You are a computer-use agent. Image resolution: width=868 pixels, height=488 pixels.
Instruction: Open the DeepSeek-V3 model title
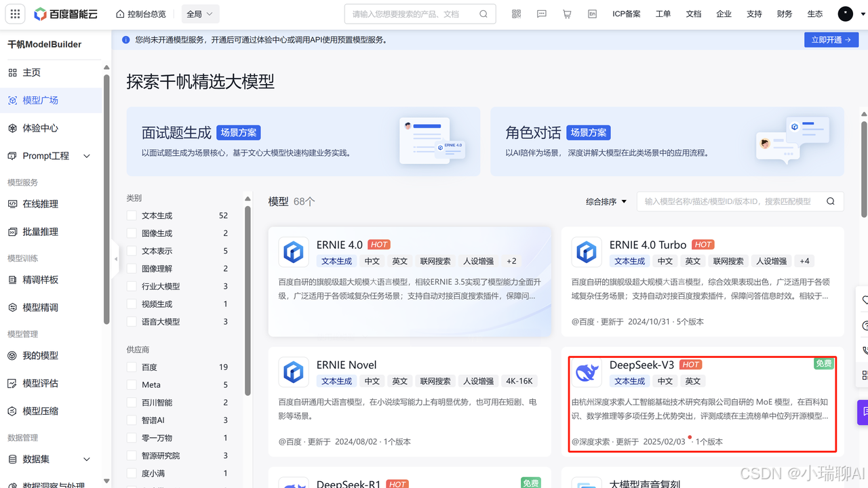(642, 365)
